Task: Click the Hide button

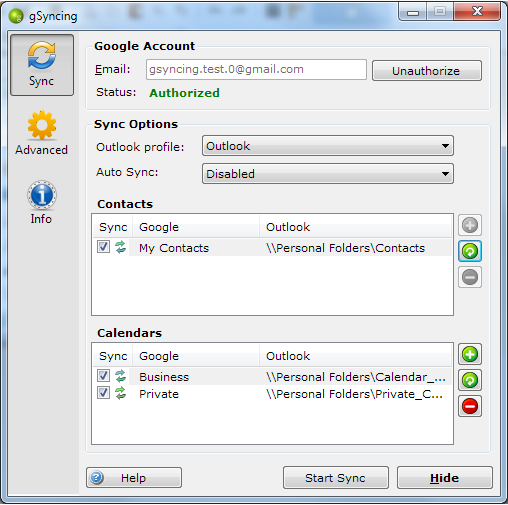Action: [x=445, y=478]
